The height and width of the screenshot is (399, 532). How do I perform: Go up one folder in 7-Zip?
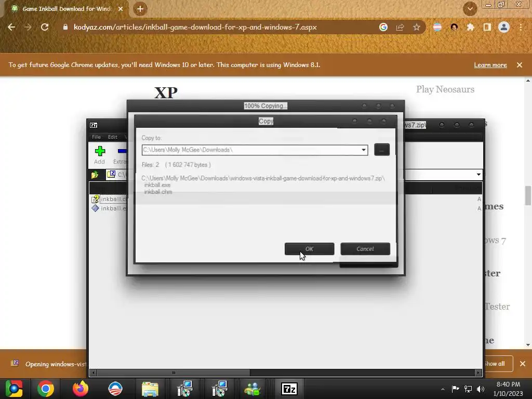click(95, 175)
